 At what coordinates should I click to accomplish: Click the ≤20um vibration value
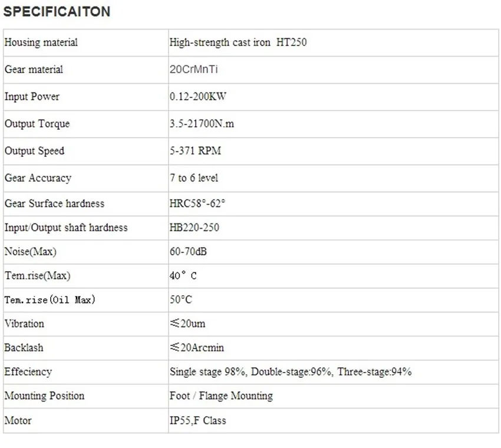point(187,324)
